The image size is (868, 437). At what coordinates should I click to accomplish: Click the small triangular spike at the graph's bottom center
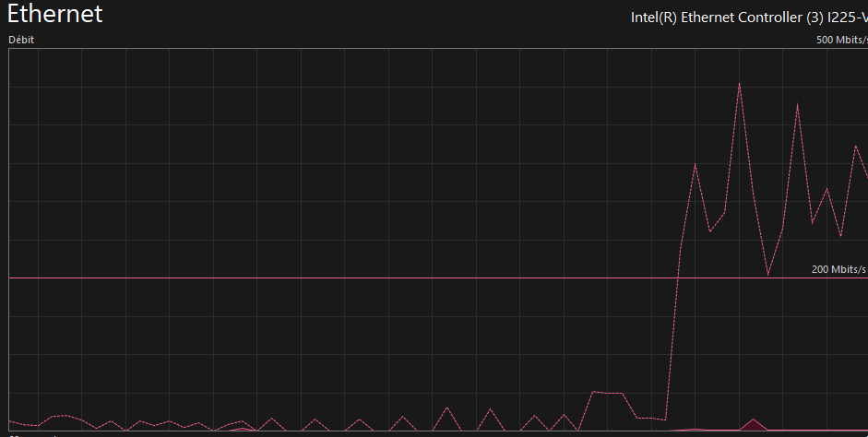[447, 407]
